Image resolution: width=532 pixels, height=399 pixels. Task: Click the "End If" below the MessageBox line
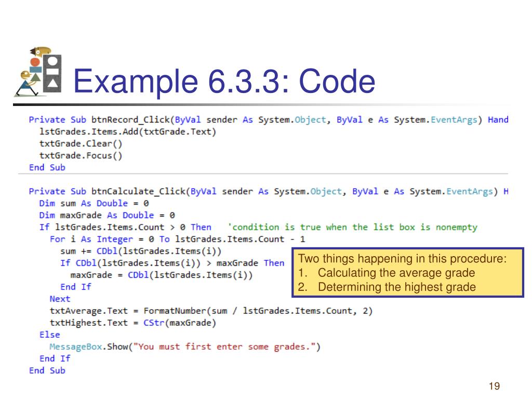[x=55, y=358]
